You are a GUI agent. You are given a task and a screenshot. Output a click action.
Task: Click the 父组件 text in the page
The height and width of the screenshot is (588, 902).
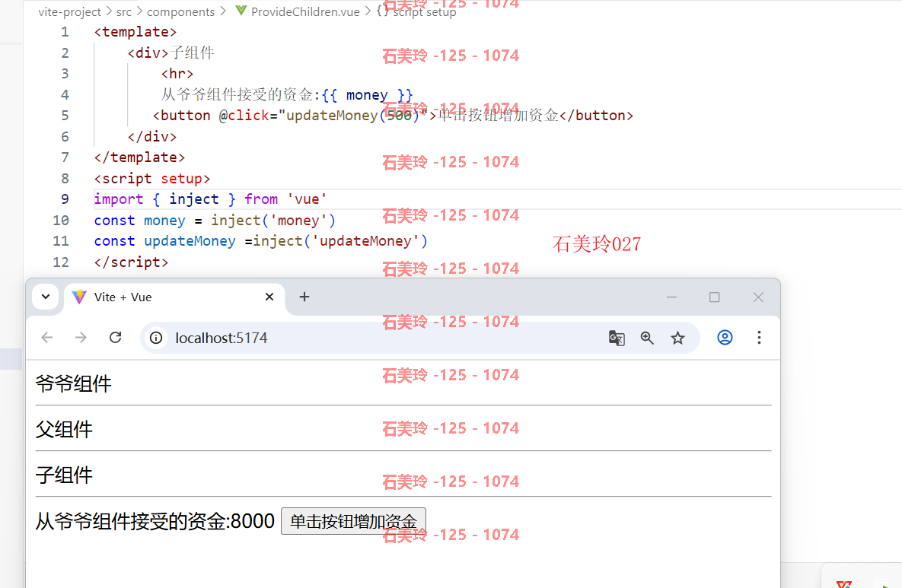click(64, 429)
